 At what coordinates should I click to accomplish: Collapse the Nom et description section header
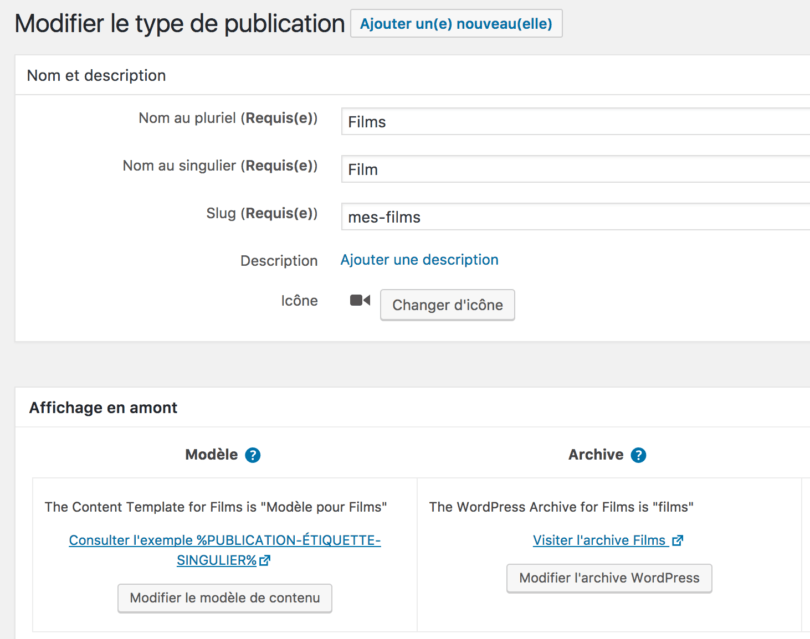96,76
